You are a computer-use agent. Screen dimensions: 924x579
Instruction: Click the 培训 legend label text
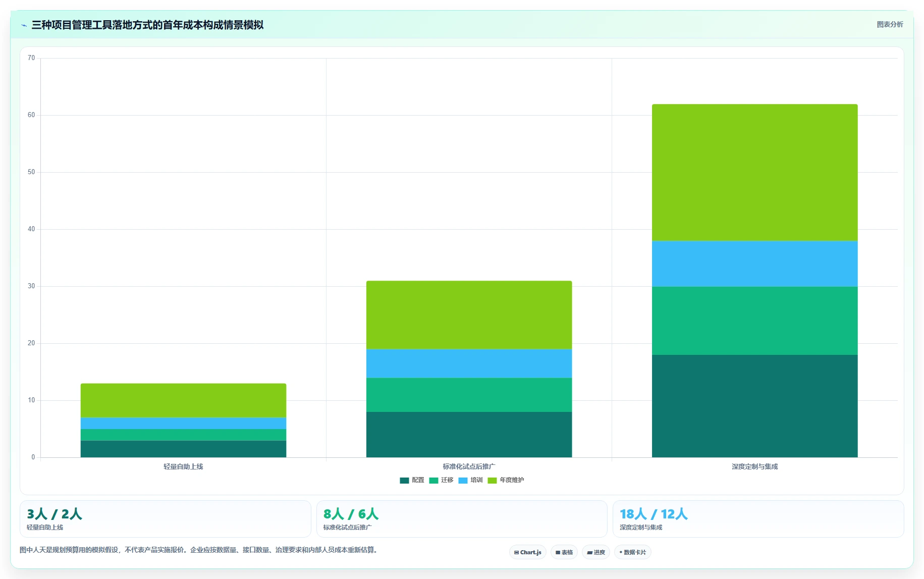tap(476, 480)
